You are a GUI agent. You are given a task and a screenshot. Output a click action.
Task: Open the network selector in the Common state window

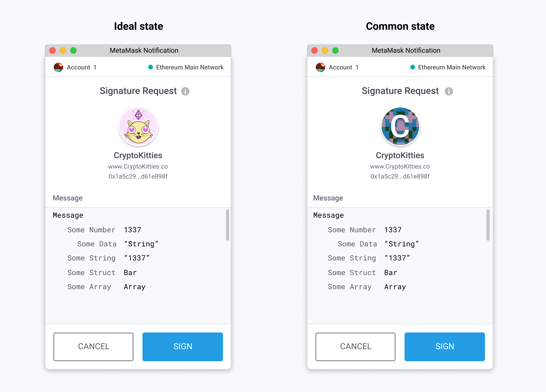(x=452, y=67)
